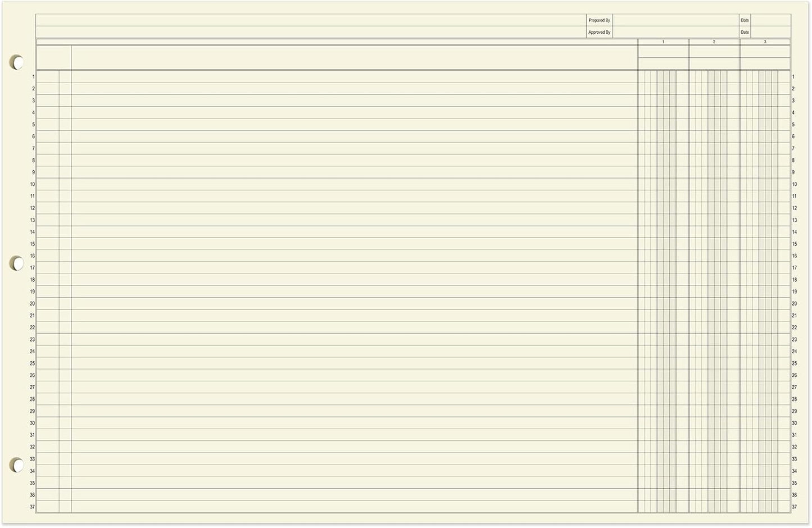812x528 pixels.
Task: Click row number 10 on the right margin
Action: click(x=793, y=184)
